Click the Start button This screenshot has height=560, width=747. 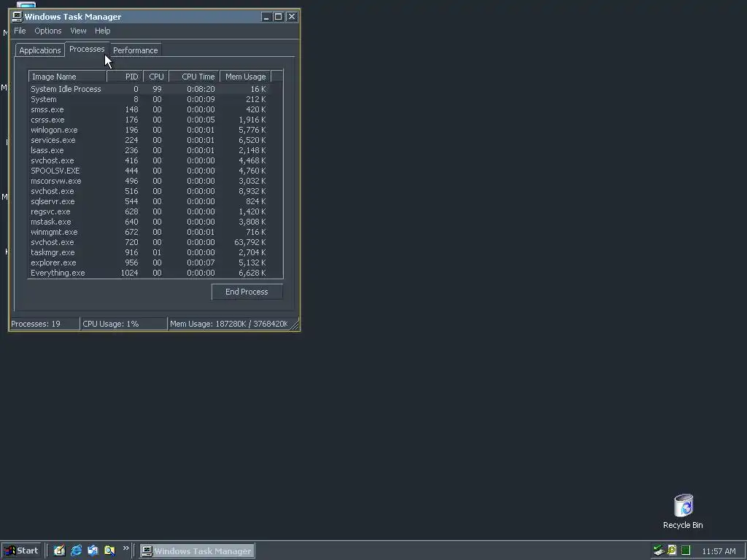pos(23,551)
